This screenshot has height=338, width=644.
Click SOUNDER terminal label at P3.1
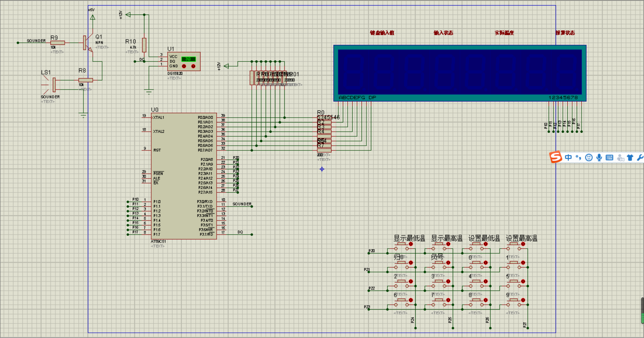click(242, 204)
